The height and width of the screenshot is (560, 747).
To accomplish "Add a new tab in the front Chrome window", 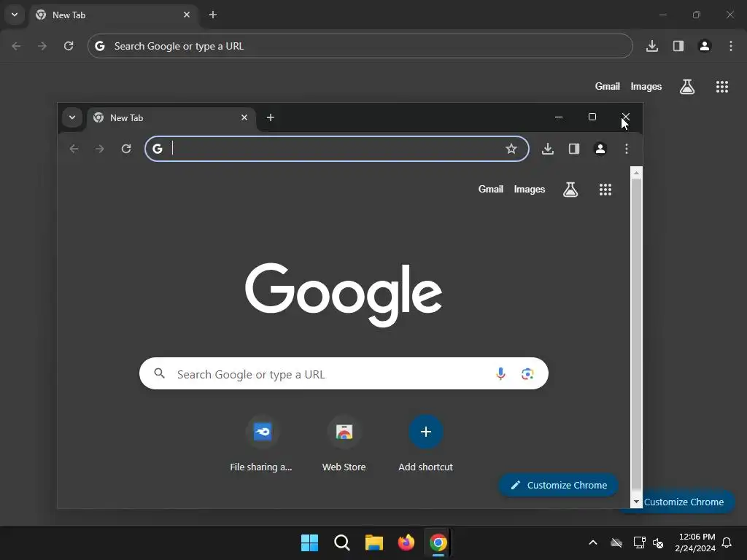I will (x=271, y=117).
